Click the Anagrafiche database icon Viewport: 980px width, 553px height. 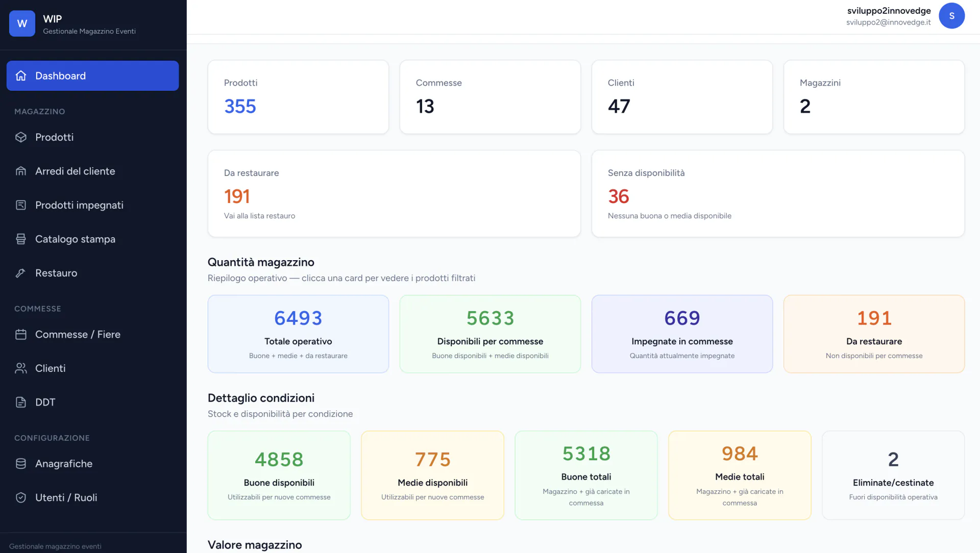coord(21,464)
